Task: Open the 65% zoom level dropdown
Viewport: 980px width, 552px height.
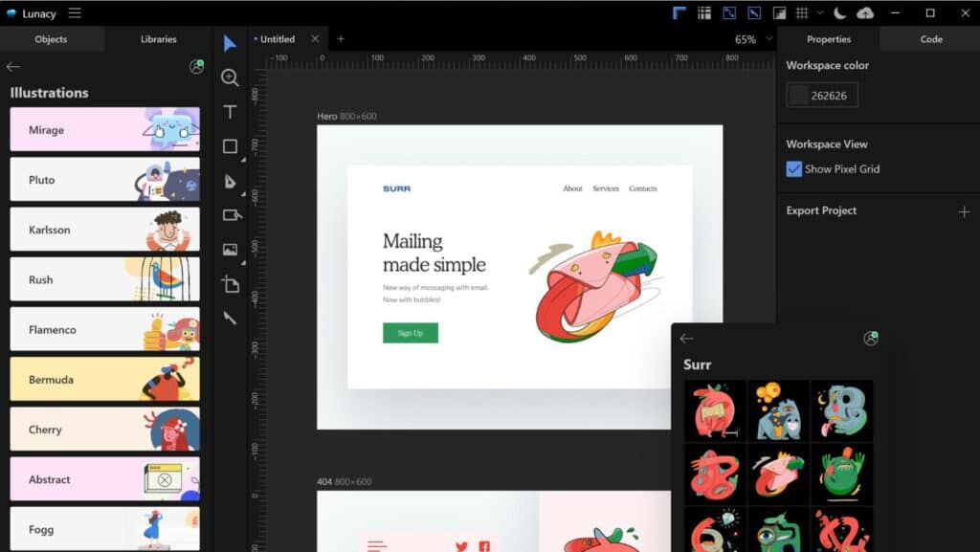Action: pyautogui.click(x=753, y=39)
